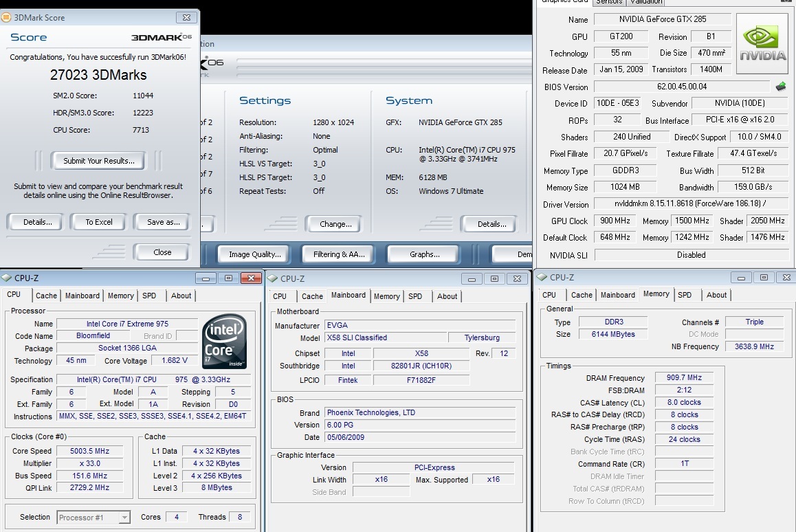
Task: Switch to Sensors tab in GPU-Z
Action: coord(609,2)
